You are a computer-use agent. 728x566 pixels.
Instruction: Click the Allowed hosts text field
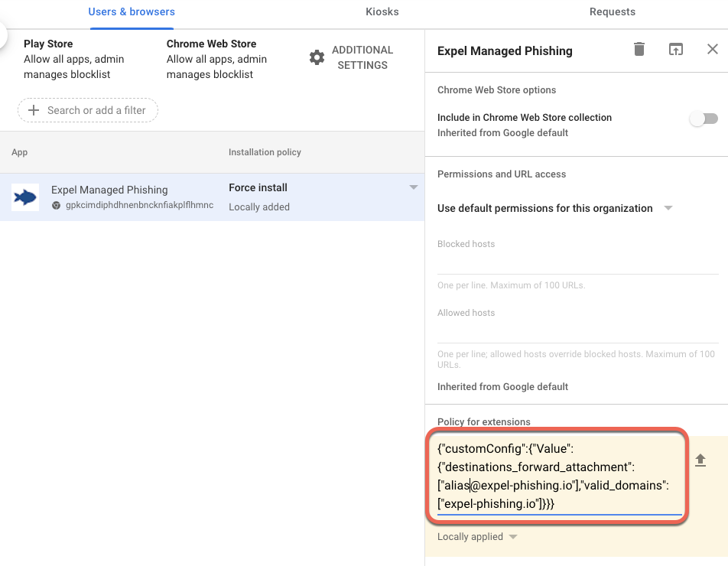[577, 333]
